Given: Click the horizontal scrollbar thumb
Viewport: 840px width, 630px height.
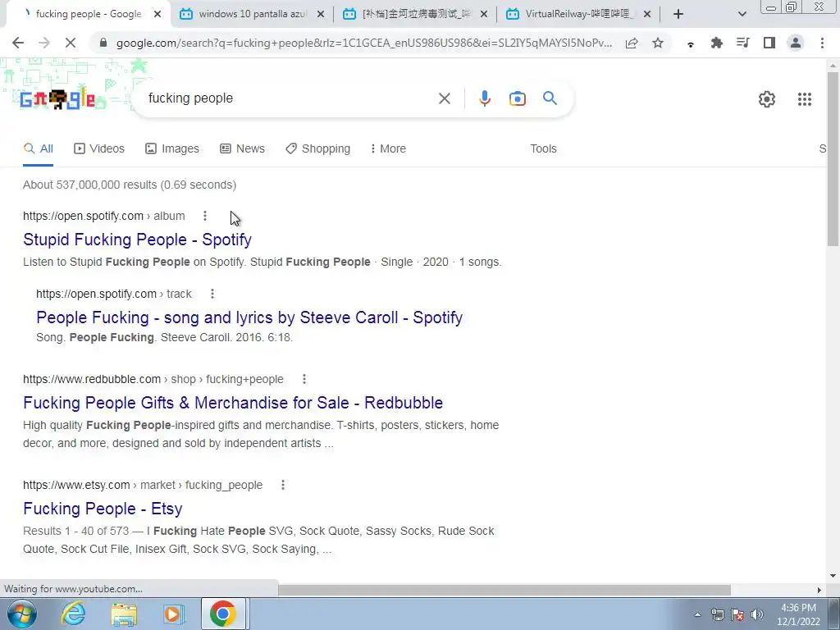Looking at the screenshot, I should 504,590.
